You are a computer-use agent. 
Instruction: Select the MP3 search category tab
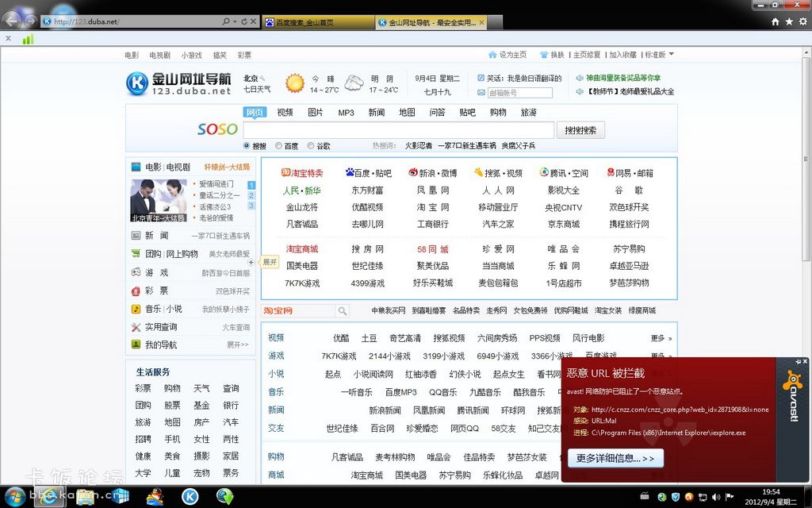(346, 113)
